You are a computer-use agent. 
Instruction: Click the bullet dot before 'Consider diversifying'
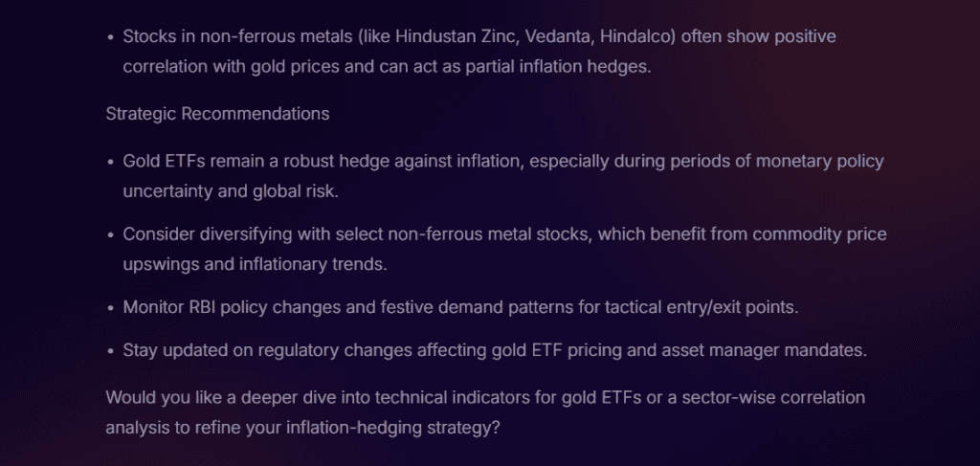(x=110, y=235)
